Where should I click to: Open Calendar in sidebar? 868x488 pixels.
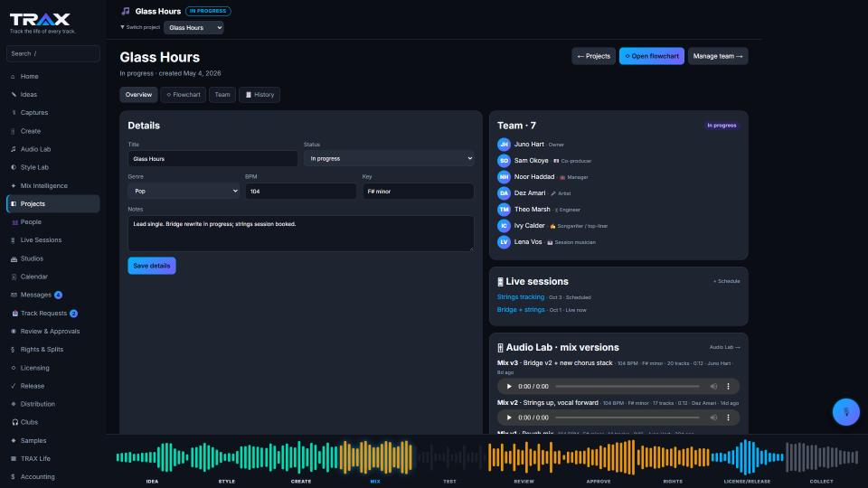(53, 277)
